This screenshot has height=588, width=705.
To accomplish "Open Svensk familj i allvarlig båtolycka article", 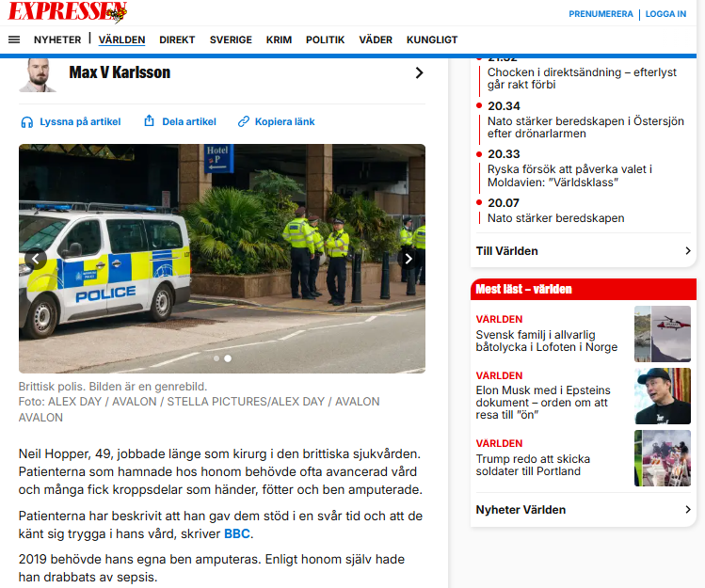I will point(547,341).
